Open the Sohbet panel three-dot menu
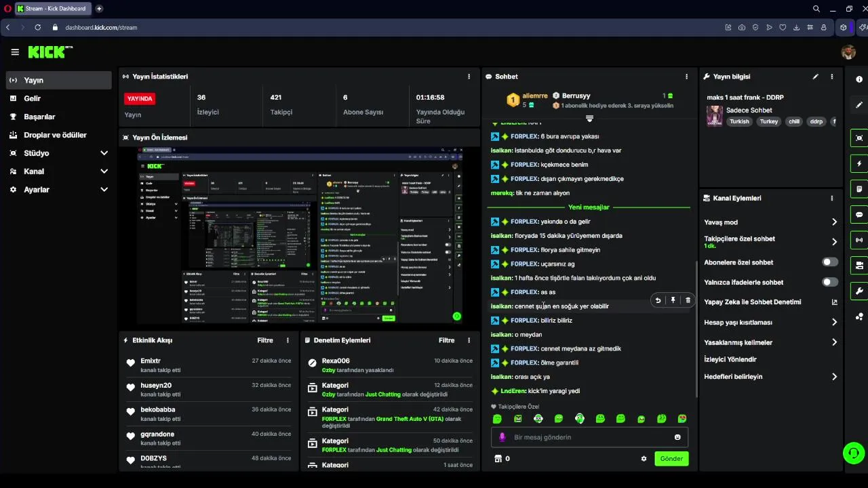This screenshot has height=488, width=868. click(x=686, y=77)
